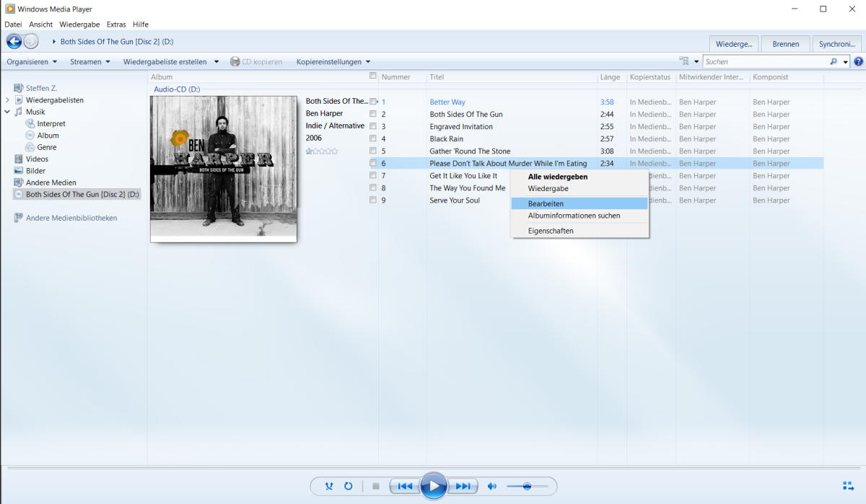Viewport: 866px width, 504px height.
Task: Skip to the previous track
Action: (405, 486)
